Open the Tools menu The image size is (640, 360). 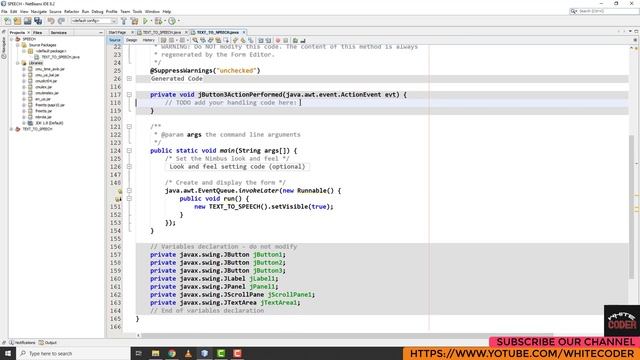137,11
